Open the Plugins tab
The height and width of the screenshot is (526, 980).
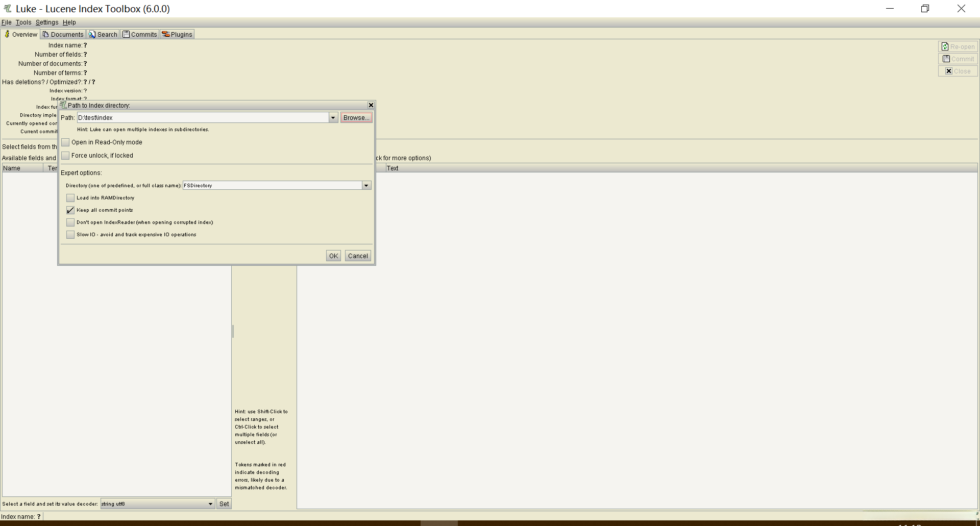click(x=177, y=34)
